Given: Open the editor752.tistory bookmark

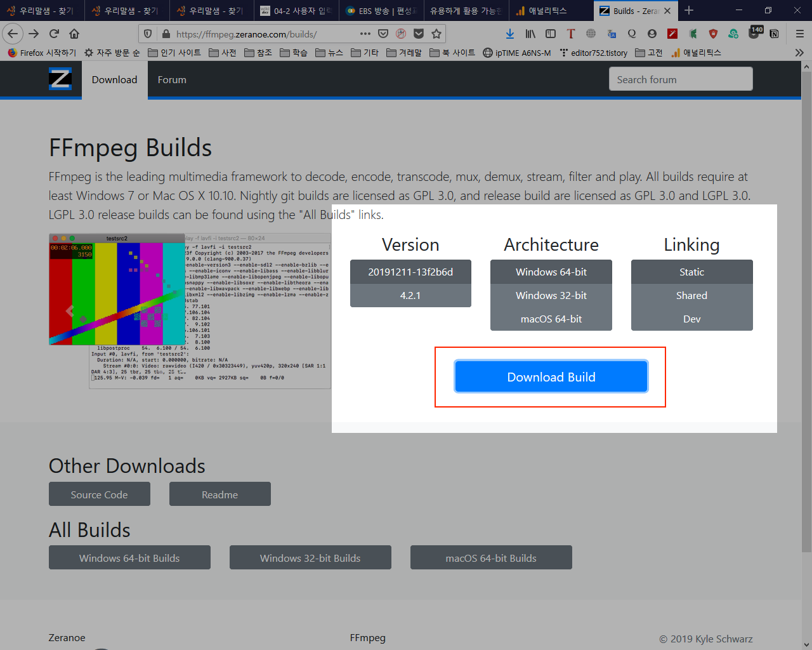Looking at the screenshot, I should click(594, 53).
